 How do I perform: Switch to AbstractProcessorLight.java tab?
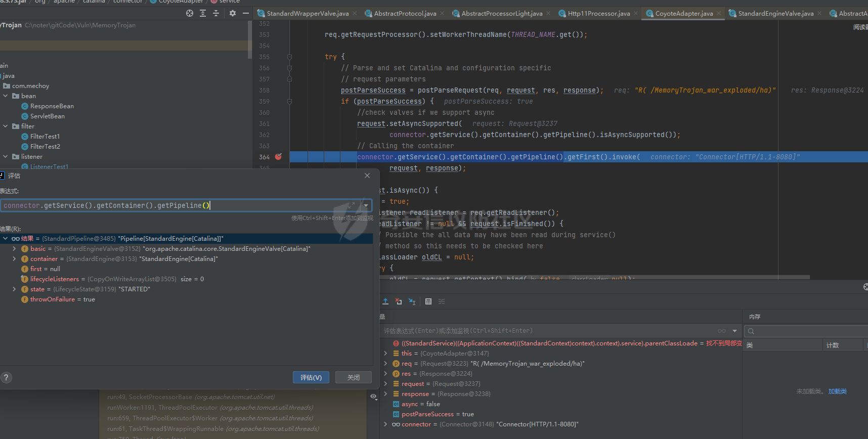tap(502, 13)
